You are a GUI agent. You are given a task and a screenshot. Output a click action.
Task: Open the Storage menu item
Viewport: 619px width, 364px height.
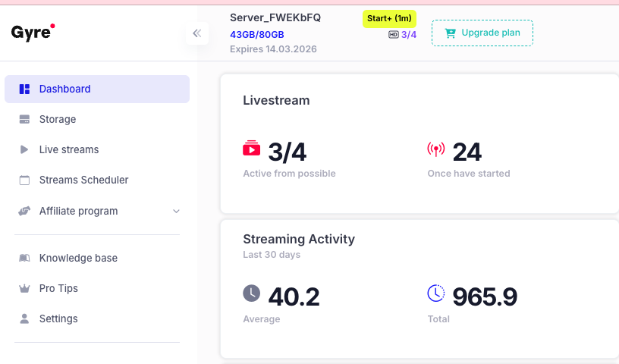(x=58, y=119)
